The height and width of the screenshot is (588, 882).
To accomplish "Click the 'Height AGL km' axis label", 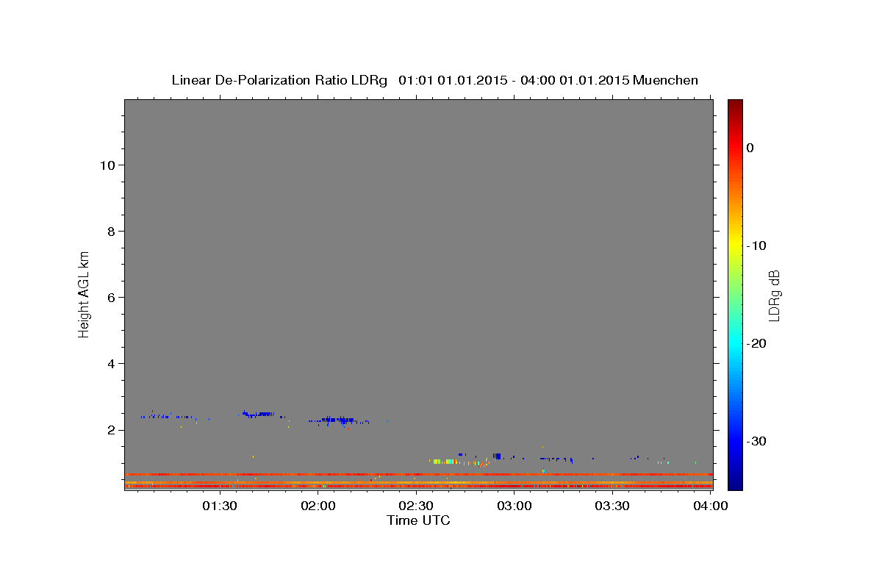I will click(85, 294).
